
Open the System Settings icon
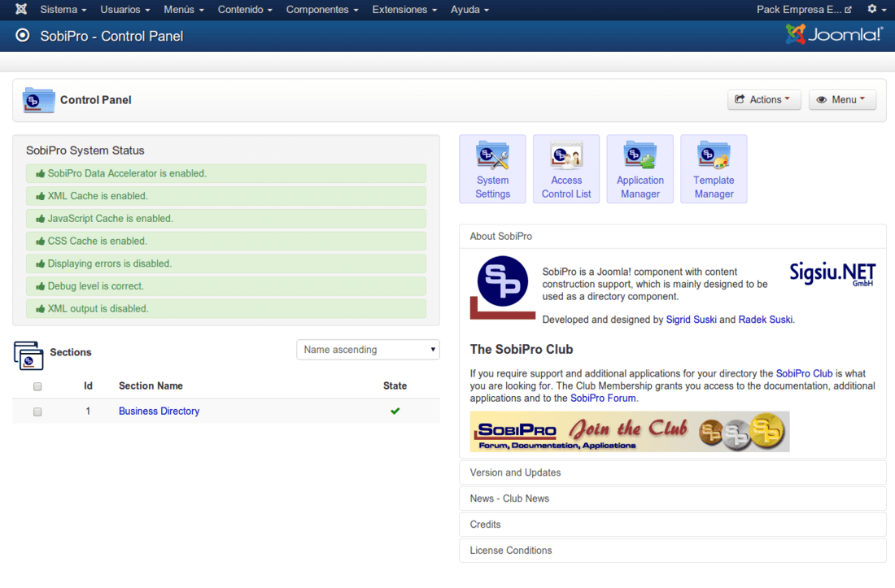492,169
